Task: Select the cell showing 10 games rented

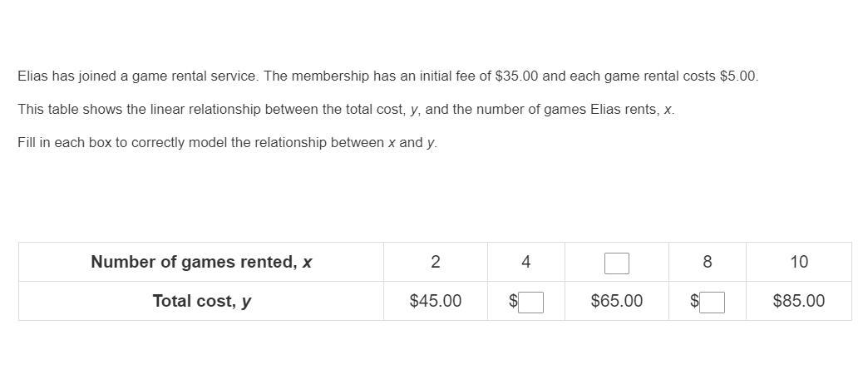Action: (x=798, y=262)
